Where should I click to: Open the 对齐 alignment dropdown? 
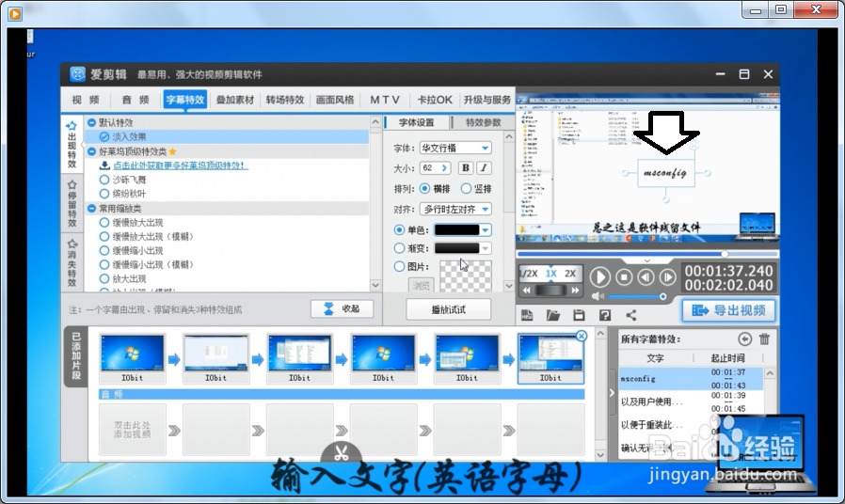tap(455, 209)
